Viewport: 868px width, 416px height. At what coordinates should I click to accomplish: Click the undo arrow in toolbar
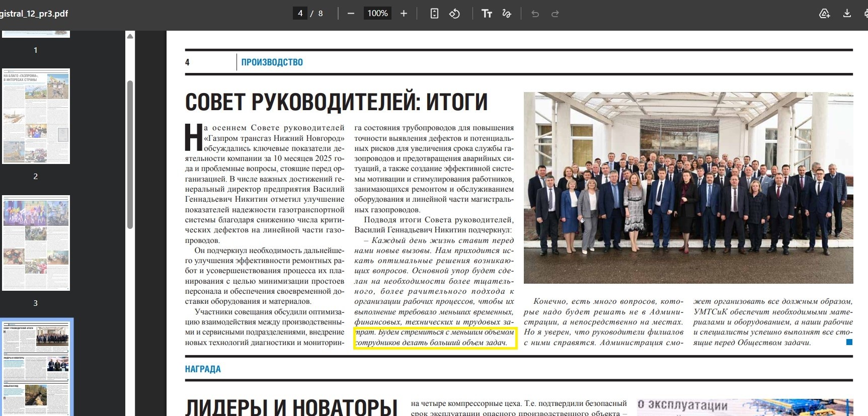tap(535, 14)
